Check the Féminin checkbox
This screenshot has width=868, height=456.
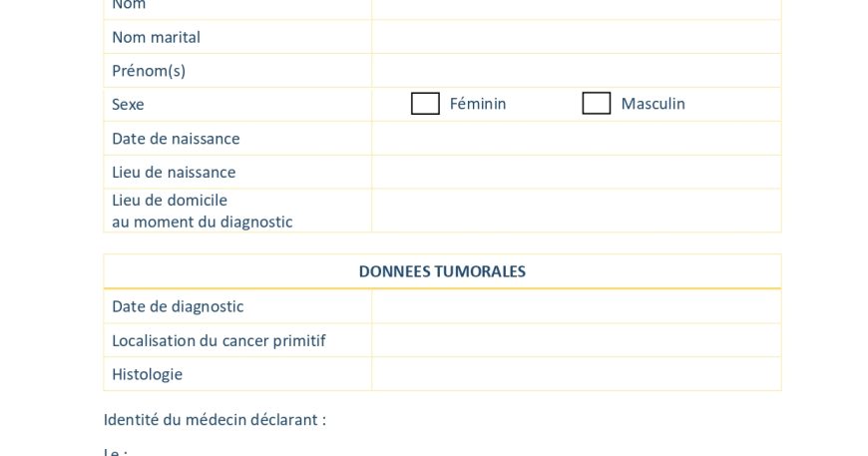pos(425,104)
